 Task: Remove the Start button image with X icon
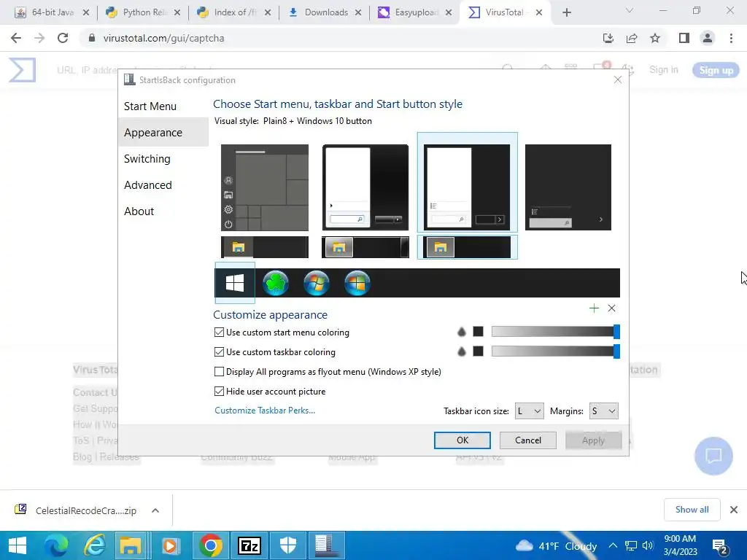pos(612,308)
